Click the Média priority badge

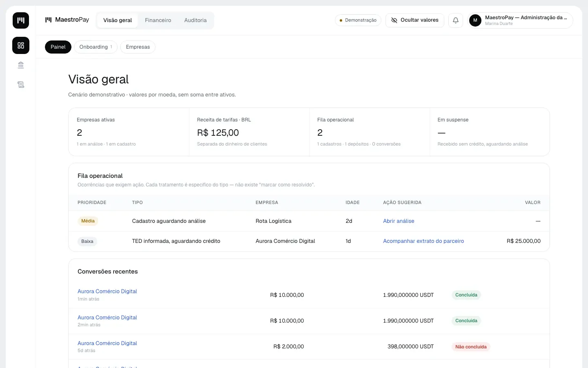pyautogui.click(x=88, y=221)
